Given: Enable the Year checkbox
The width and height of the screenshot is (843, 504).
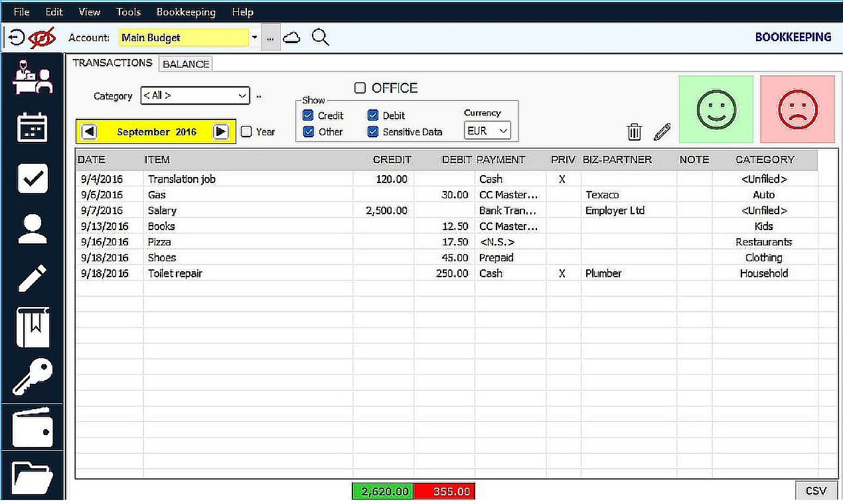Looking at the screenshot, I should click(246, 132).
